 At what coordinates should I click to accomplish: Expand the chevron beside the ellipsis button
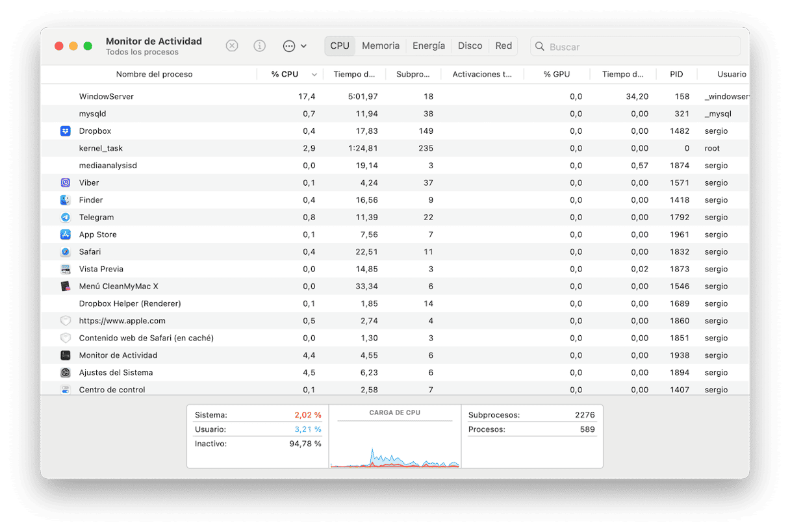pyautogui.click(x=303, y=46)
